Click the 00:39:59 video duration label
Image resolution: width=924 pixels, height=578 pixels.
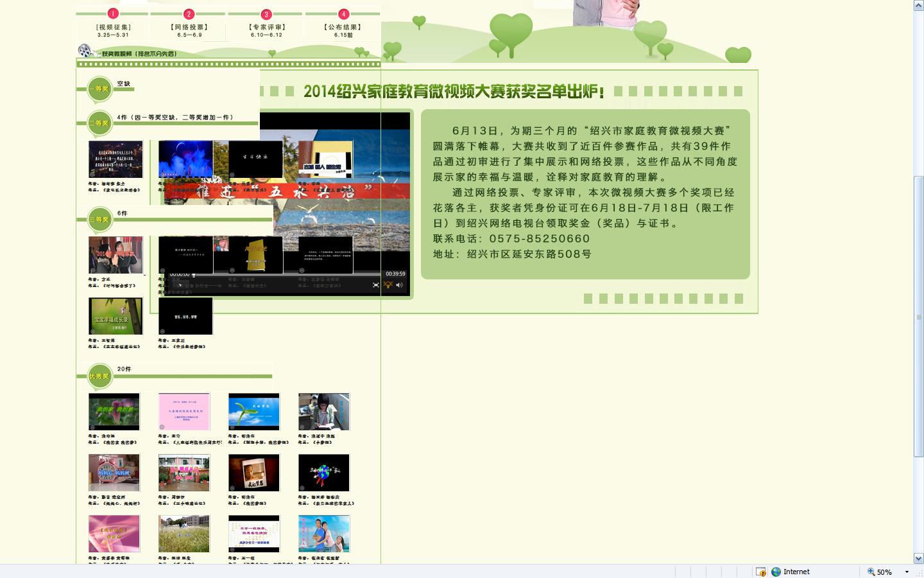pos(395,274)
